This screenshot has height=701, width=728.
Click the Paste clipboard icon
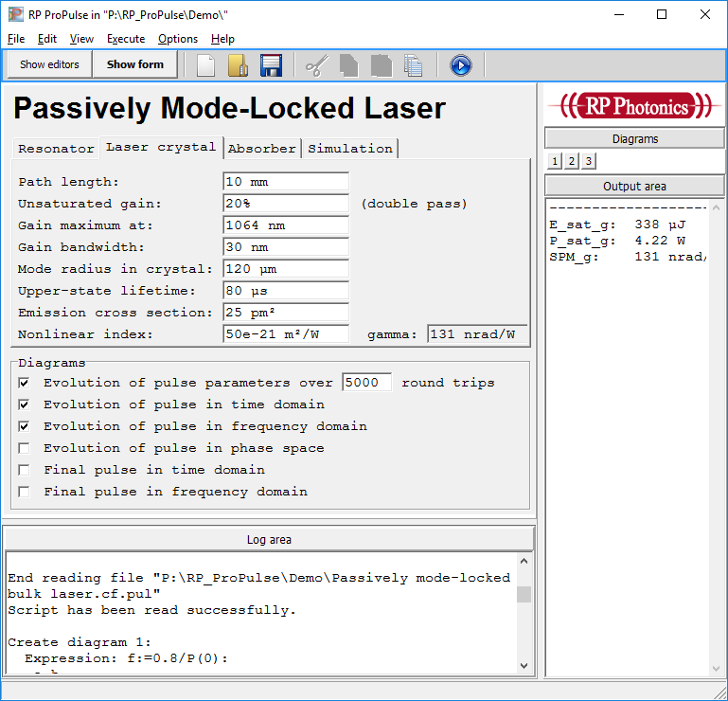click(382, 65)
